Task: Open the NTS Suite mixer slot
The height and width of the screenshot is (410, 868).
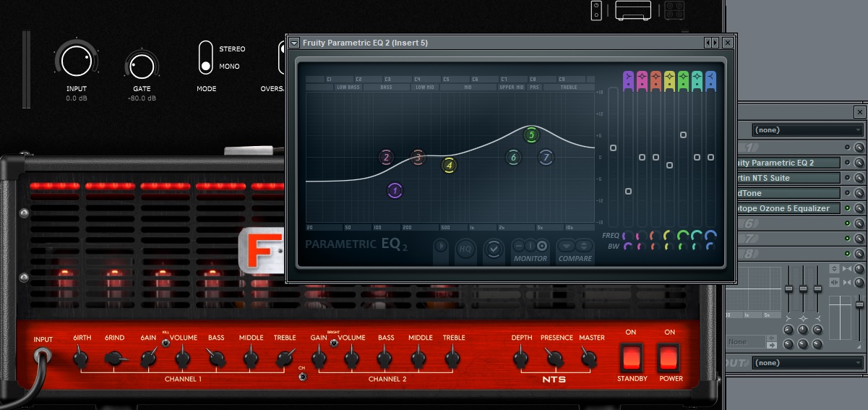Action: tap(788, 178)
